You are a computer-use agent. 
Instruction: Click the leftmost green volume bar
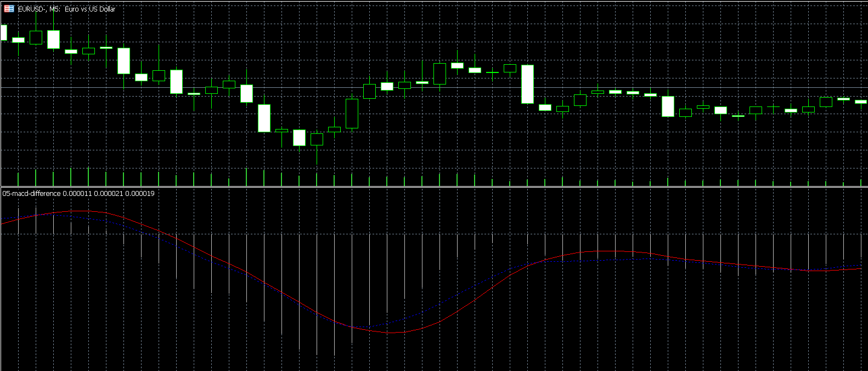(x=18, y=179)
